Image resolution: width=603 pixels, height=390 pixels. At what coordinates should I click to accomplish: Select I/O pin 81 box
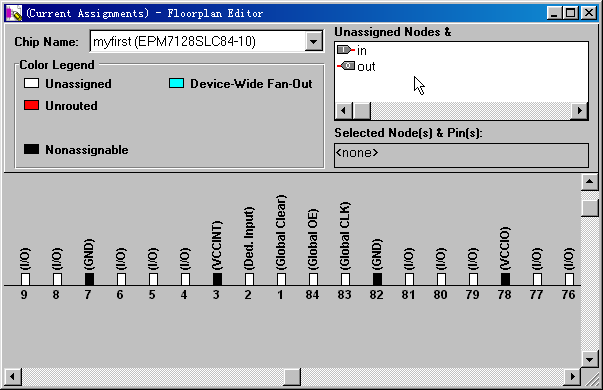point(410,279)
